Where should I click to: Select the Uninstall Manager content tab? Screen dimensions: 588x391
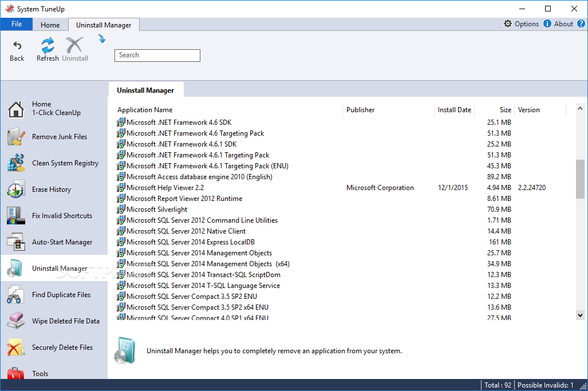pos(145,90)
